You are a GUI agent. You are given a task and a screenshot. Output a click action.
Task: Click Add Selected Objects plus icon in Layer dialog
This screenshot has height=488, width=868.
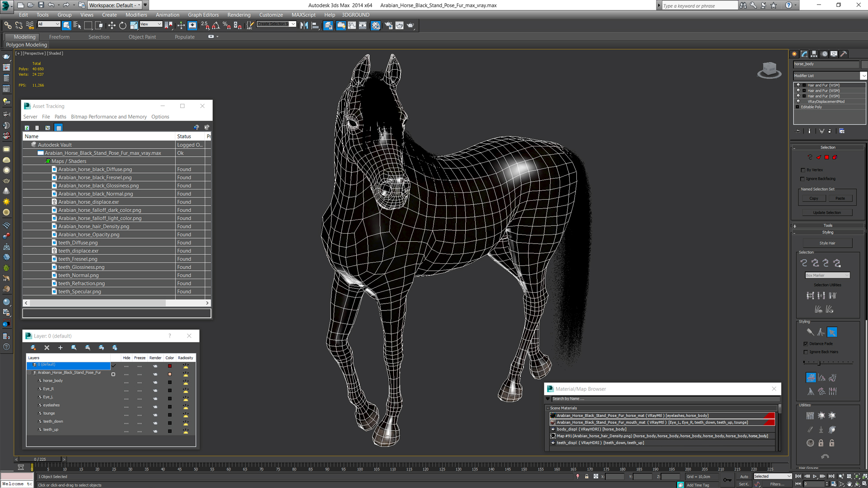(x=60, y=347)
